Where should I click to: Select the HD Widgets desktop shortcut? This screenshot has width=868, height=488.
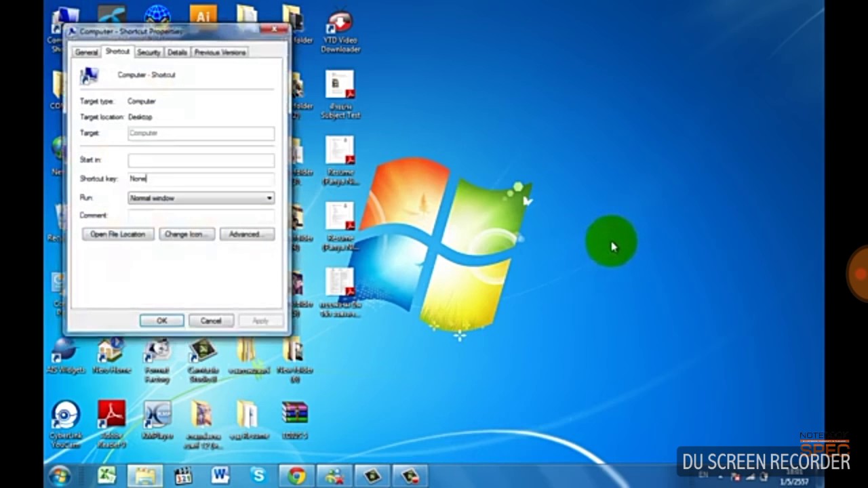[x=66, y=357]
